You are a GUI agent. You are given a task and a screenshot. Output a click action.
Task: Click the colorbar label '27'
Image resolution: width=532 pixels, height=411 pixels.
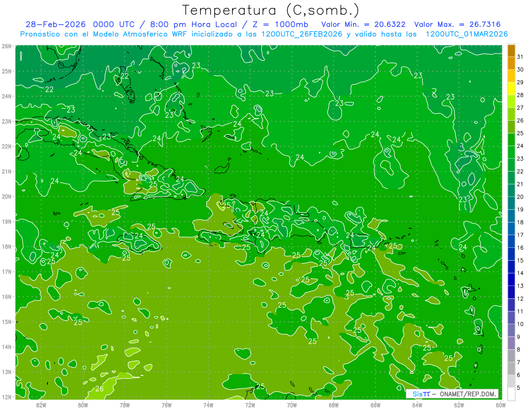[520, 108]
